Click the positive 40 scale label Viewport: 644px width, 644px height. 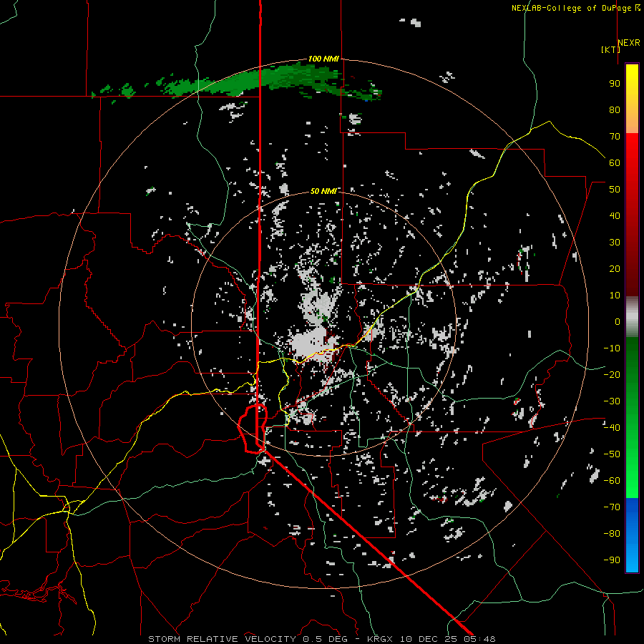(x=615, y=215)
